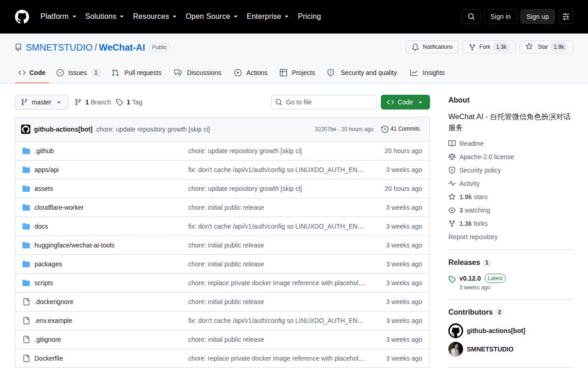This screenshot has height=368, width=588.
Task: Open the SMNETSTUDIO owner link in the title
Action: pos(59,47)
